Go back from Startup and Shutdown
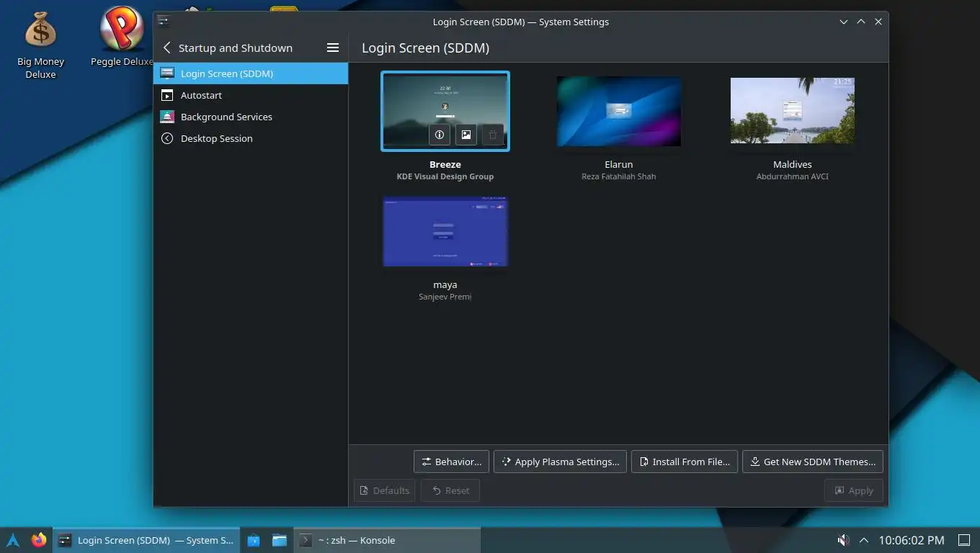 tap(167, 48)
